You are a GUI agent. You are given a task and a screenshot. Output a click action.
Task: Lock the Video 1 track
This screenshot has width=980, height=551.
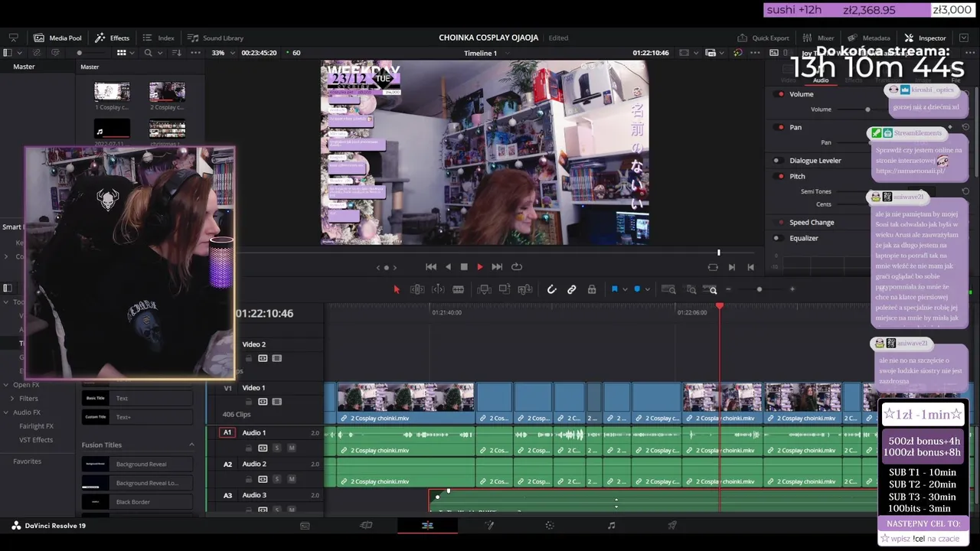[248, 402]
